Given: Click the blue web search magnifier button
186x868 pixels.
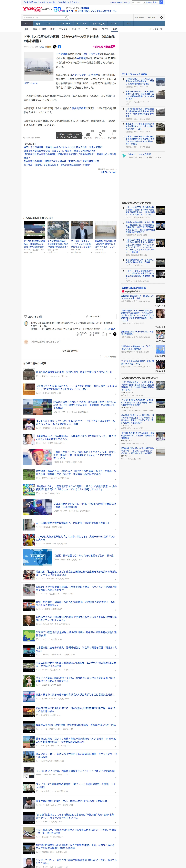Looking at the screenshot, I should click(161, 2).
